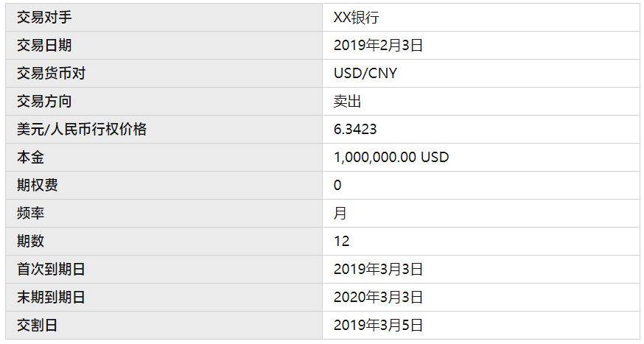Click the 期权费 label
Screen dimensions: 644x344
click(38, 185)
